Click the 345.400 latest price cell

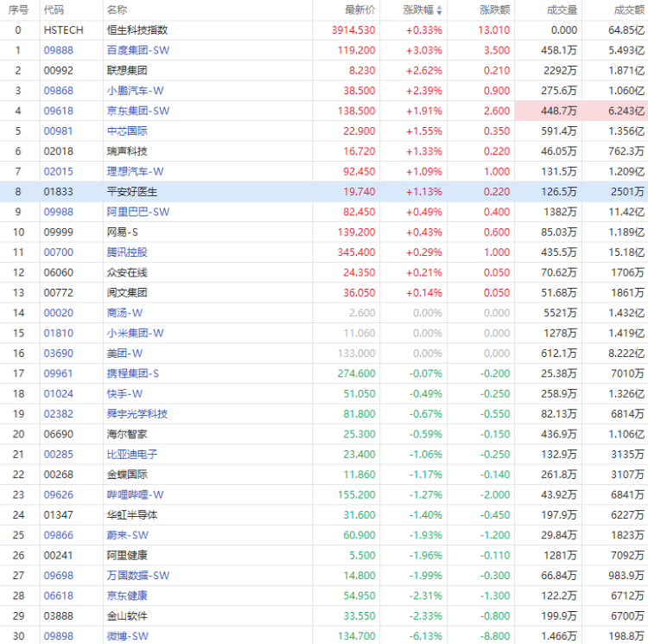356,252
